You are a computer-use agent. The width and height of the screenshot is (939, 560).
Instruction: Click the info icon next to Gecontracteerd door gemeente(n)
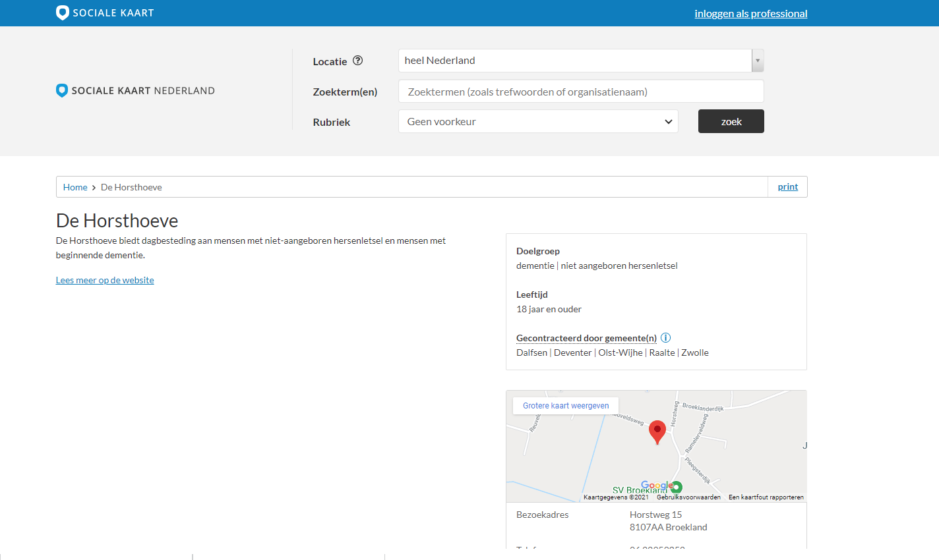(665, 338)
